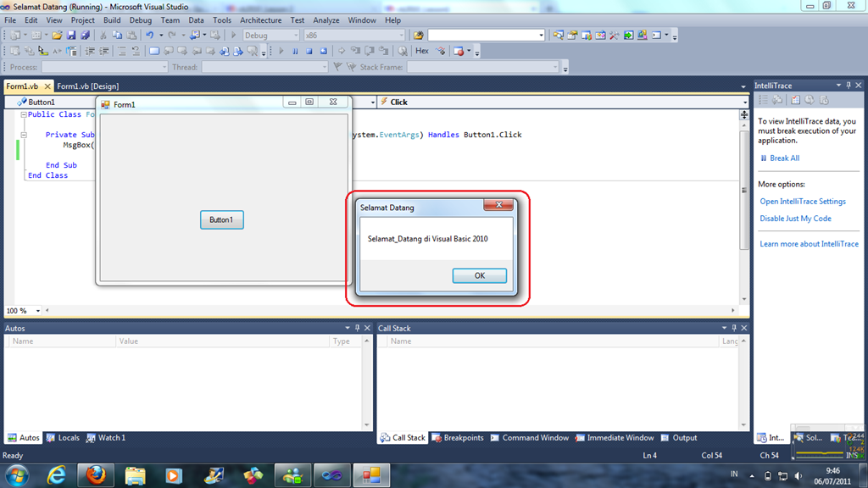Image resolution: width=868 pixels, height=488 pixels.
Task: Click the Uncomment selected lines icon
Action: pos(136,52)
